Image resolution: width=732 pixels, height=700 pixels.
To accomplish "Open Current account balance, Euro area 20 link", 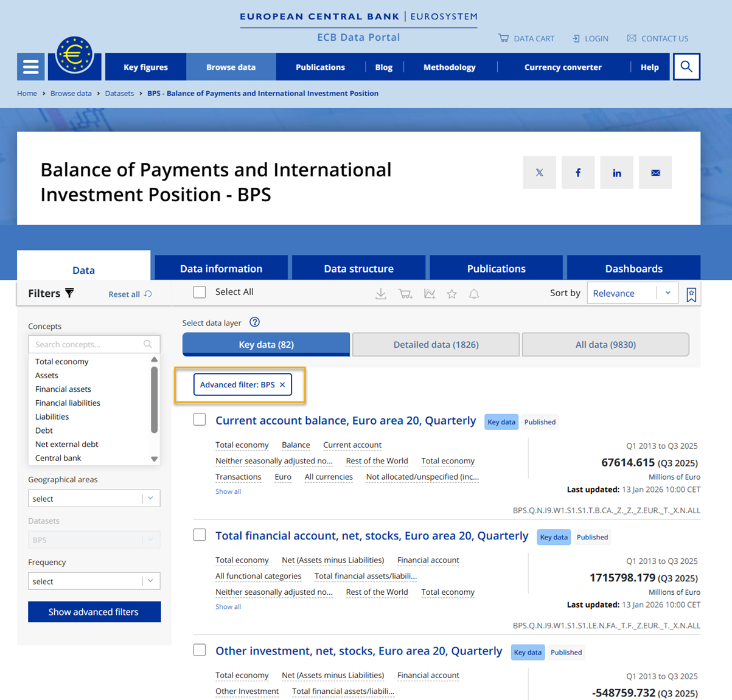I will click(346, 421).
